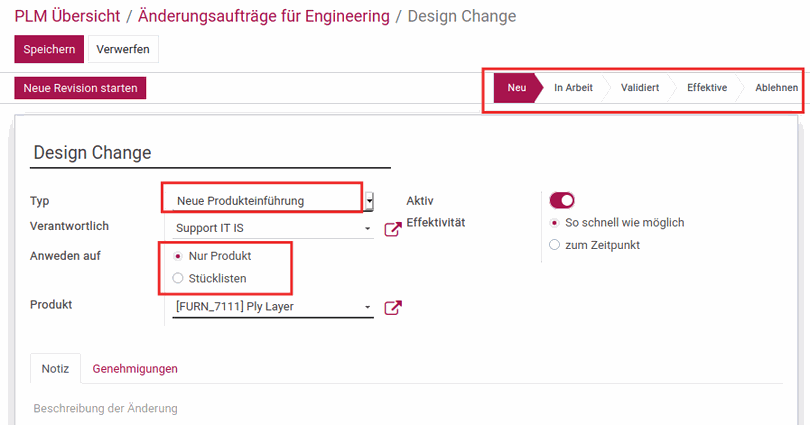Toggle the Aktiv switch
This screenshot has width=810, height=425.
[x=562, y=200]
